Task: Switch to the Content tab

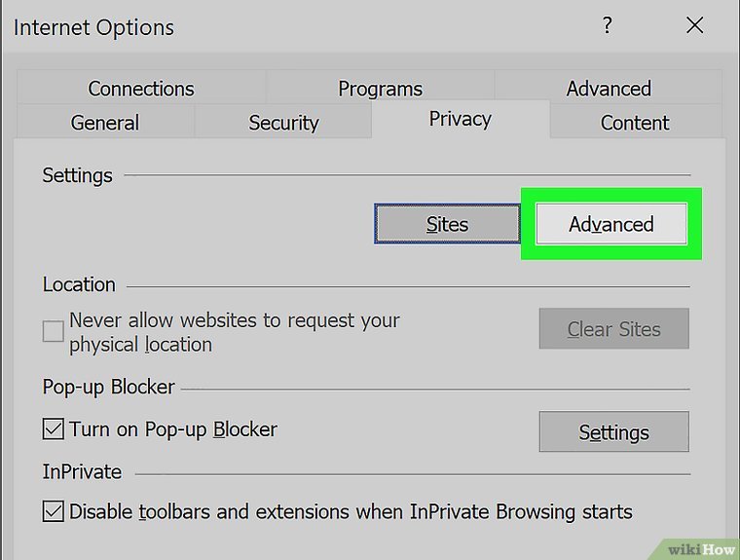Action: click(635, 123)
